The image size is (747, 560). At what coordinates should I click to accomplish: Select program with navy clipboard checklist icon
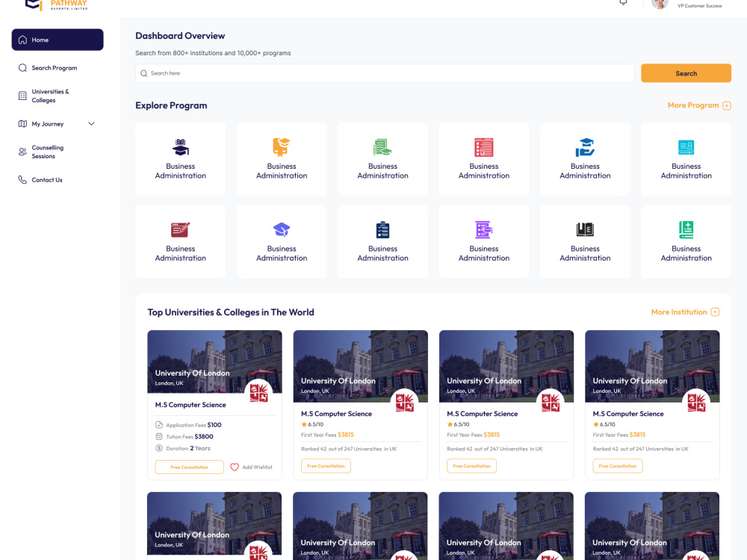(382, 241)
